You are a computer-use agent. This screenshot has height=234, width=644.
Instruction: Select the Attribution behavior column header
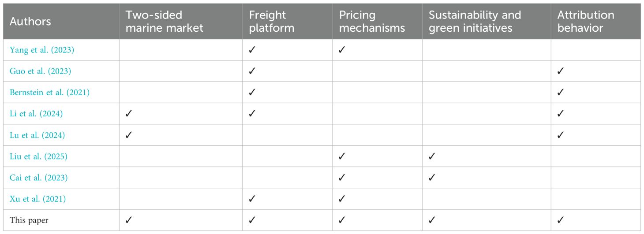click(x=586, y=22)
